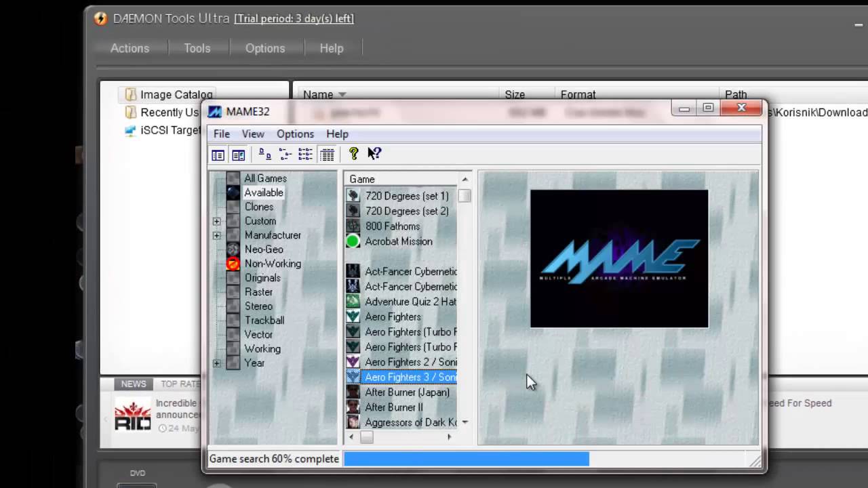Select Stereo folder
Screen dimensions: 868x488
pyautogui.click(x=258, y=306)
